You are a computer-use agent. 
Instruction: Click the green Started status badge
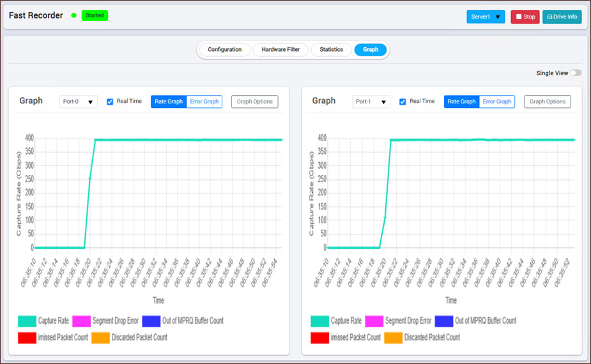pyautogui.click(x=95, y=15)
